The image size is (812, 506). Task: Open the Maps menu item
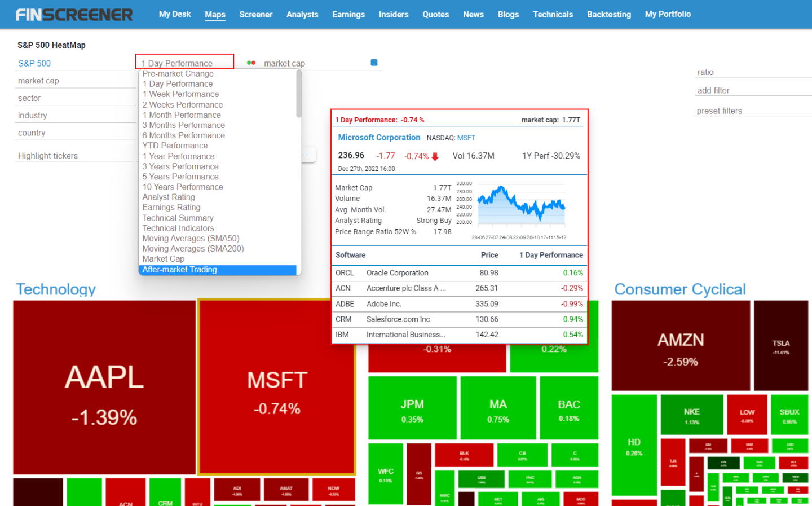tap(215, 15)
